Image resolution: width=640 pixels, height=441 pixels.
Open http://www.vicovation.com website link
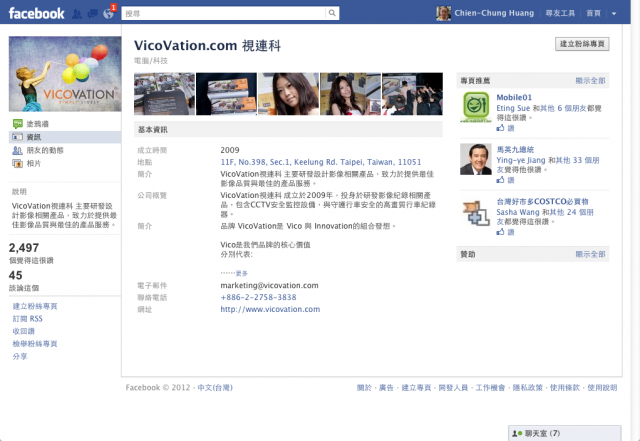(270, 309)
